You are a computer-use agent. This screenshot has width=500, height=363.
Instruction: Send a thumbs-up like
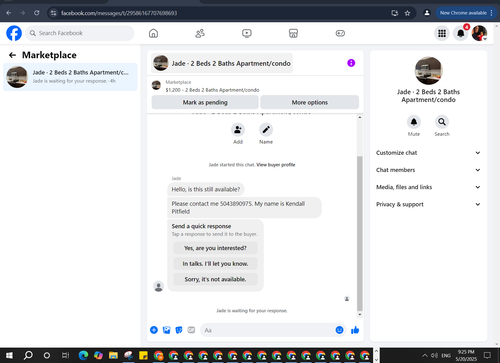[355, 330]
